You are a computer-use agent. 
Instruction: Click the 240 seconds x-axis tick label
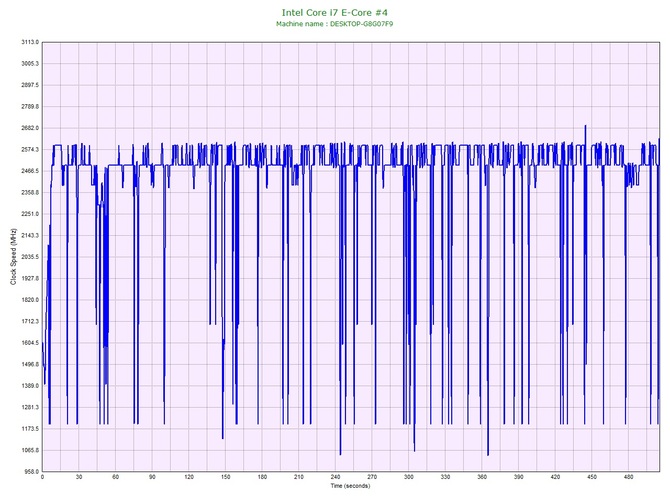tap(335, 477)
